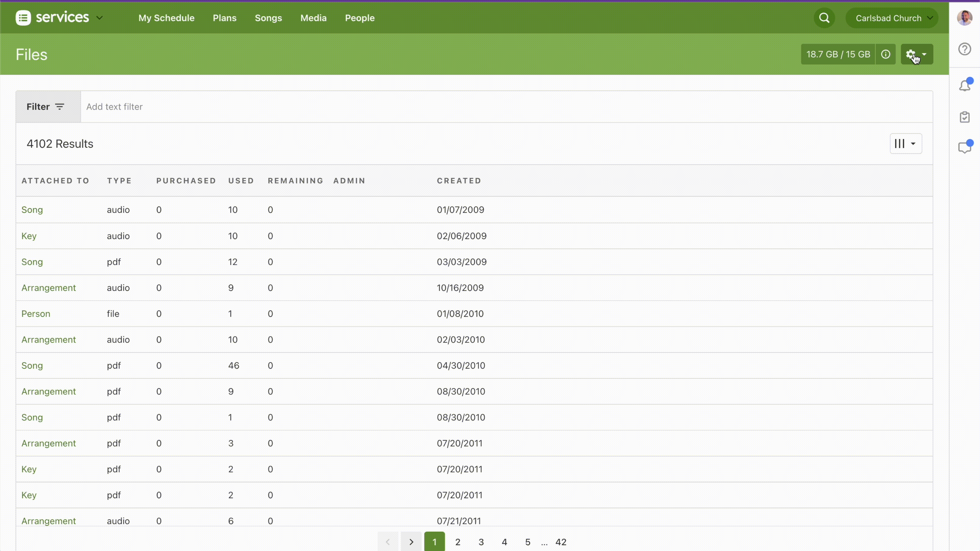Viewport: 980px width, 551px height.
Task: Open My Schedule from the top navigation
Action: pos(166,18)
